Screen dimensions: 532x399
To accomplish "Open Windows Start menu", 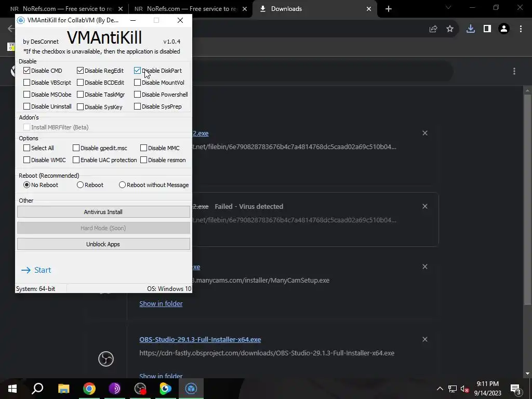I will pyautogui.click(x=12, y=389).
